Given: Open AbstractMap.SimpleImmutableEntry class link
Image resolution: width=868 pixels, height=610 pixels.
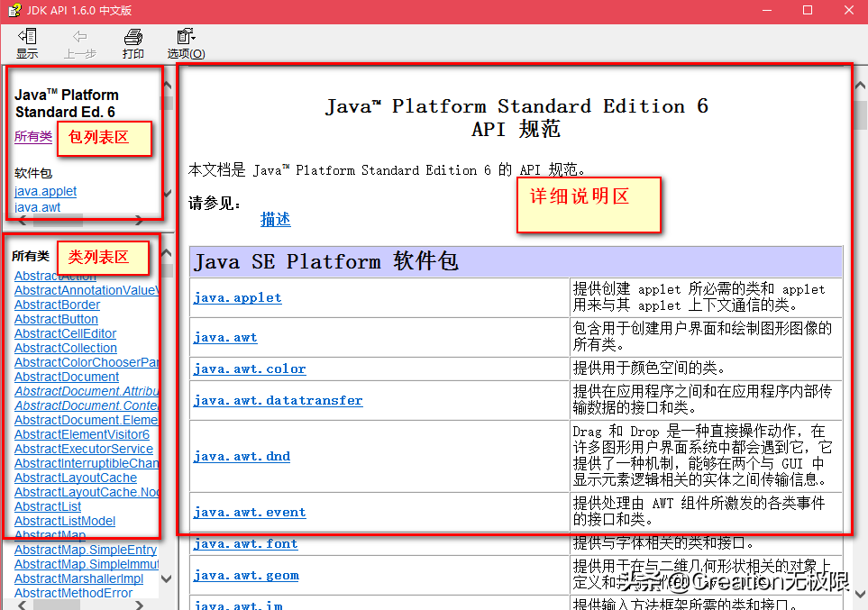Looking at the screenshot, I should pos(87,564).
